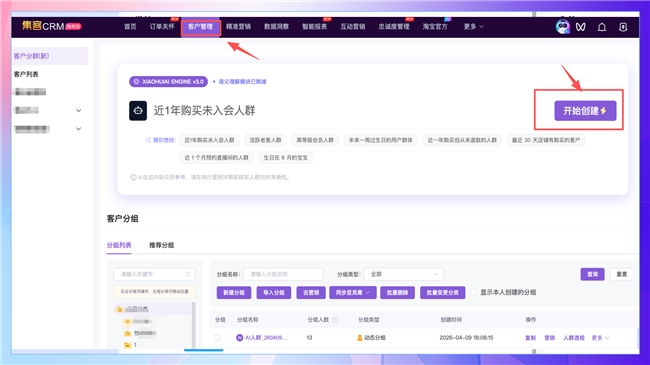The image size is (650, 365).
Task: Enable 显示本人创建的分组 checkbox
Action: [473, 292]
